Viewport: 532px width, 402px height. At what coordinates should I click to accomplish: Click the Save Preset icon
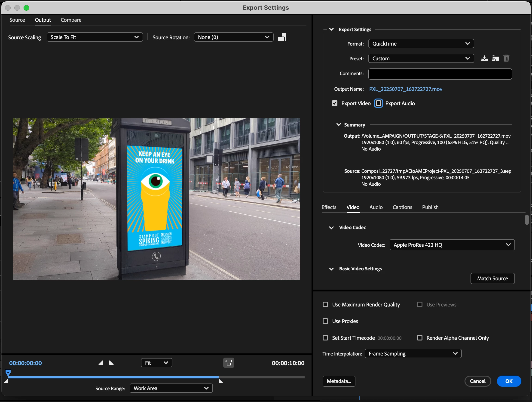pos(484,59)
